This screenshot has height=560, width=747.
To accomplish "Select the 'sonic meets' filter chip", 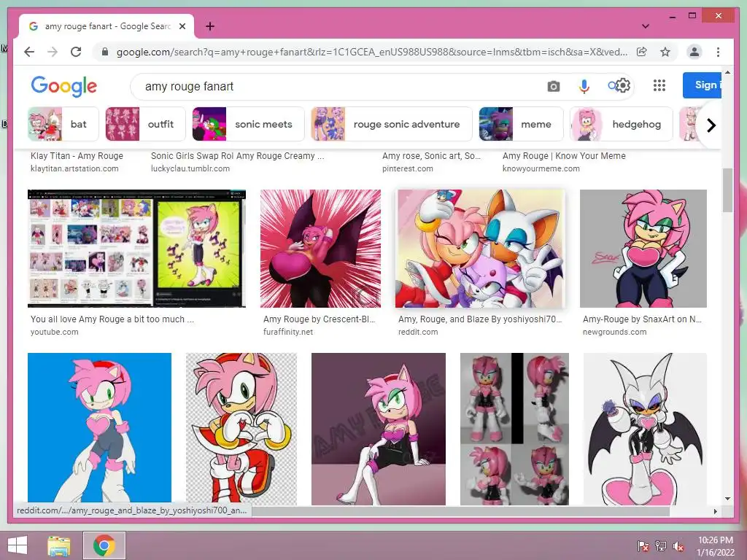I will [x=248, y=124].
